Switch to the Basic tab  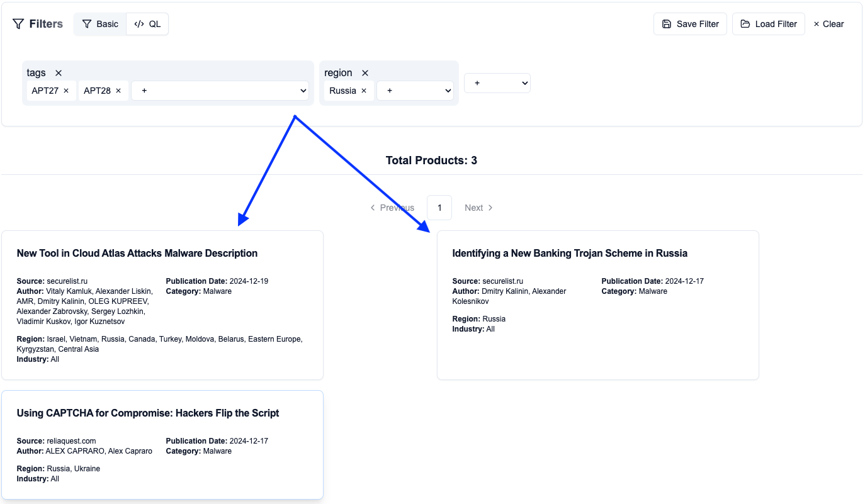[100, 23]
